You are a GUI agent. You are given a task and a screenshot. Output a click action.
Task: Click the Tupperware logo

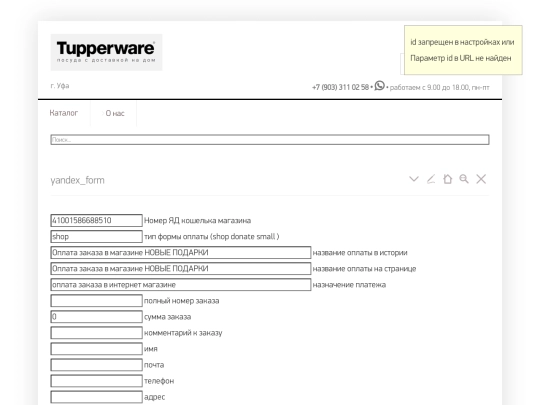tap(106, 52)
